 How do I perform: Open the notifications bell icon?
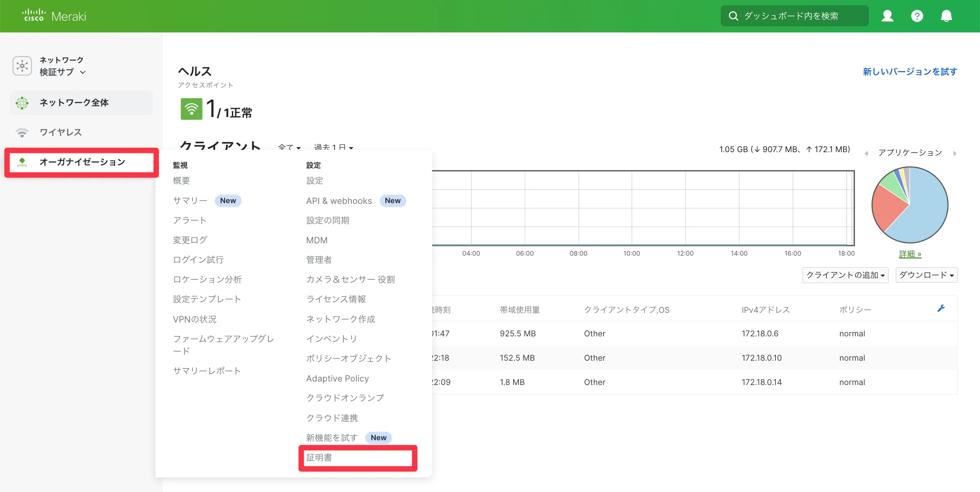946,16
